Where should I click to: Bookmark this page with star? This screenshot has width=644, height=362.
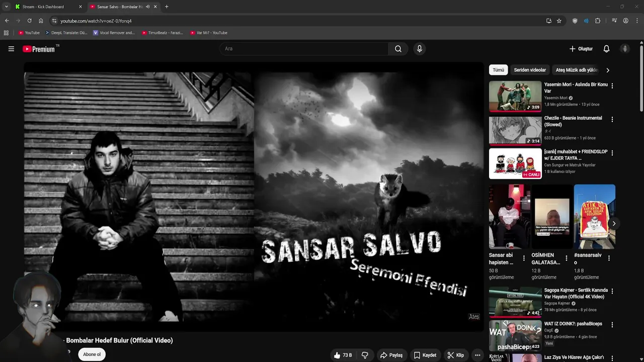559,21
